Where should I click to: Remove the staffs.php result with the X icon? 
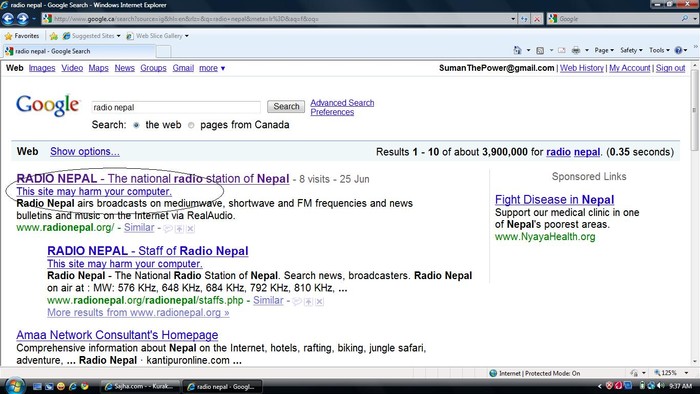tap(320, 302)
